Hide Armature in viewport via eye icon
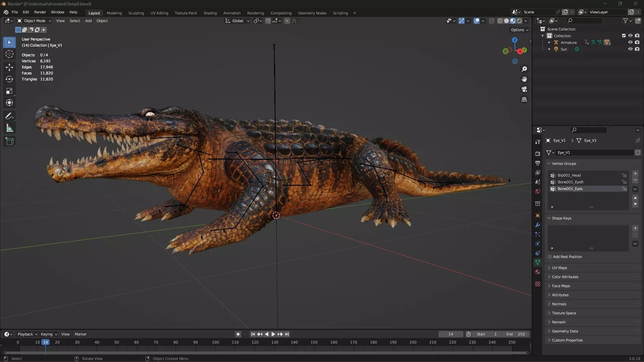Viewport: 644px width, 362px height. (630, 42)
